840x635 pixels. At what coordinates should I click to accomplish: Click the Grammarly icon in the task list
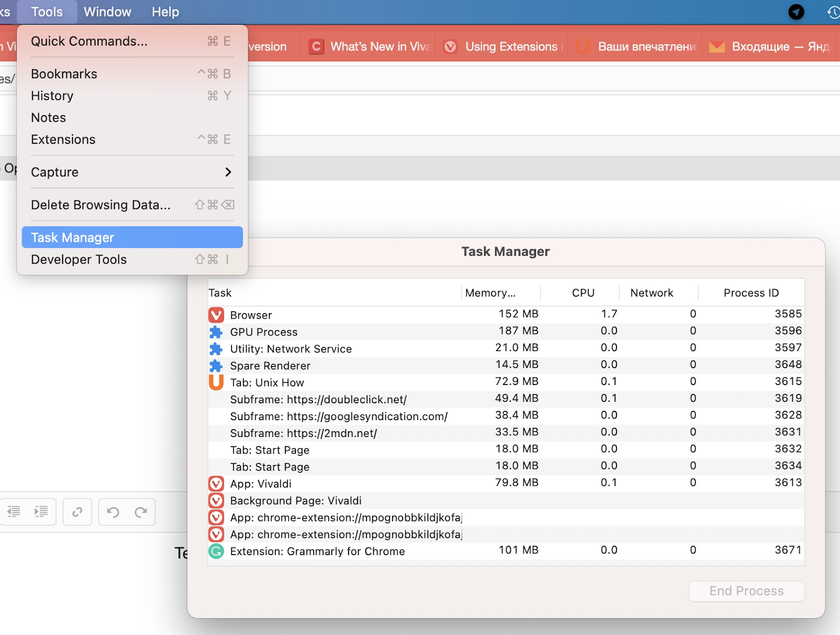(x=216, y=551)
